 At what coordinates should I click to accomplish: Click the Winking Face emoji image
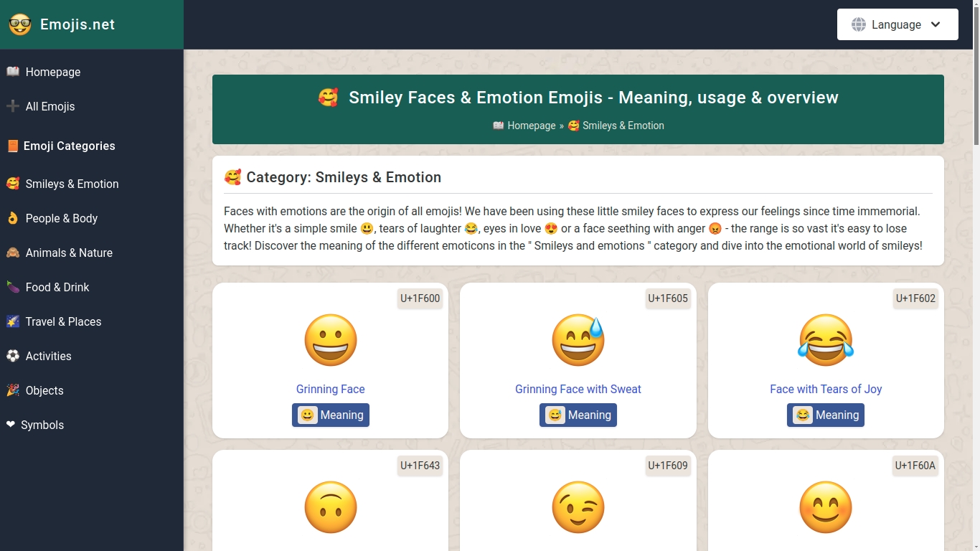tap(578, 507)
